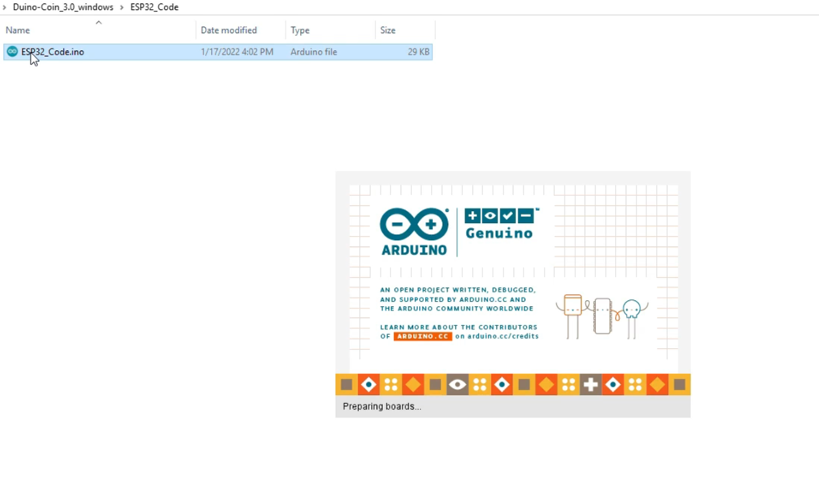Click the white plus icon in the loading strip
819x504 pixels.
point(591,384)
